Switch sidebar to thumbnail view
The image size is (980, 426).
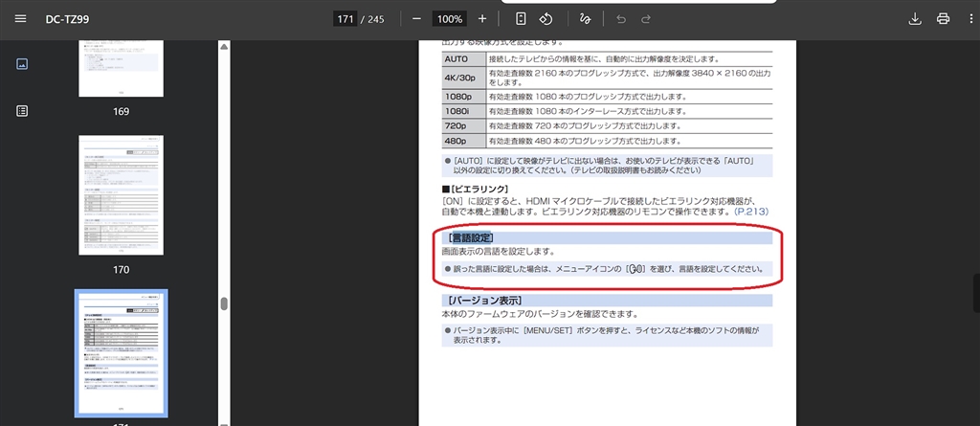tap(22, 64)
